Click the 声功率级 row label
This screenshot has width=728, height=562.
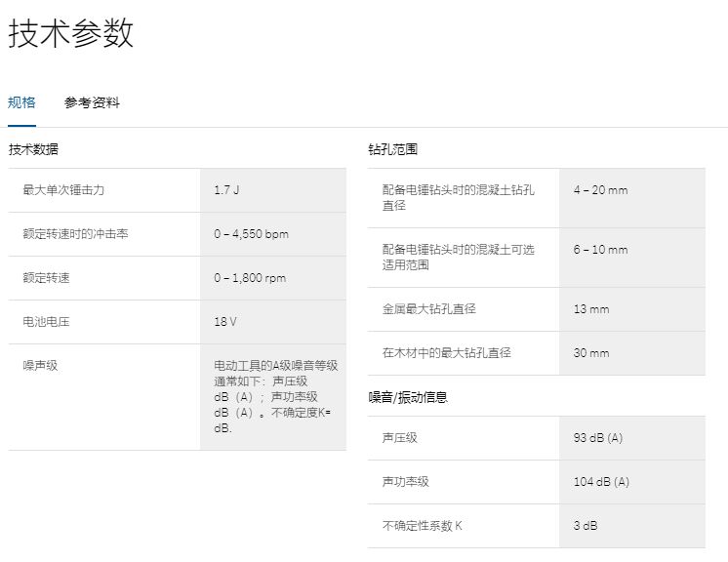(406, 482)
